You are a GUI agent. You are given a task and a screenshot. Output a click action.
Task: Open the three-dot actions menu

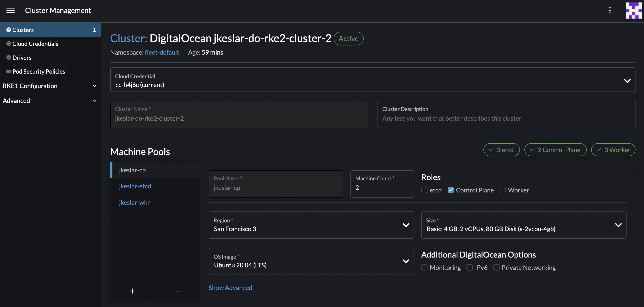[610, 11]
